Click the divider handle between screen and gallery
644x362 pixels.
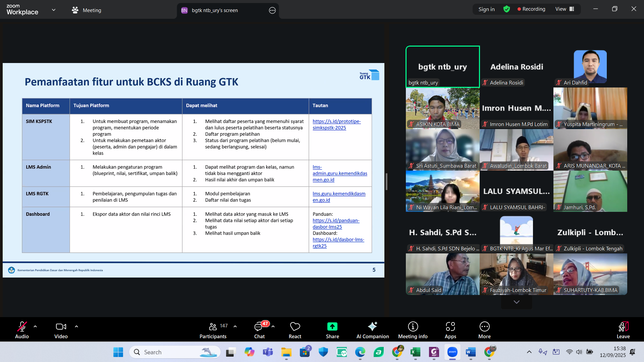pyautogui.click(x=386, y=182)
